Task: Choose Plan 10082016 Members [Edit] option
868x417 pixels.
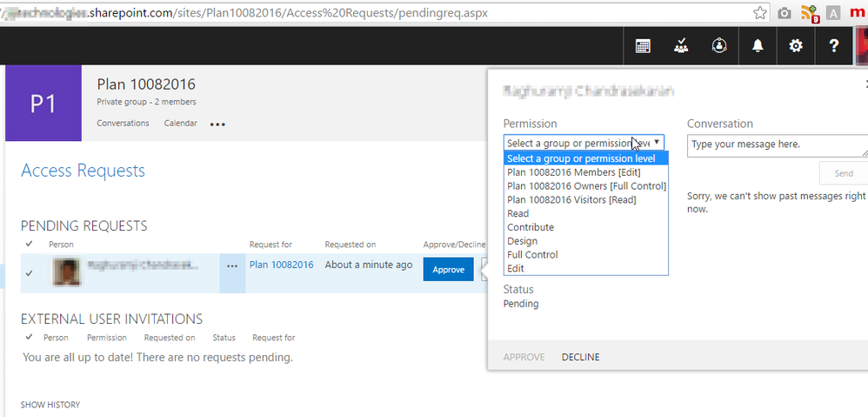Action: [585, 172]
